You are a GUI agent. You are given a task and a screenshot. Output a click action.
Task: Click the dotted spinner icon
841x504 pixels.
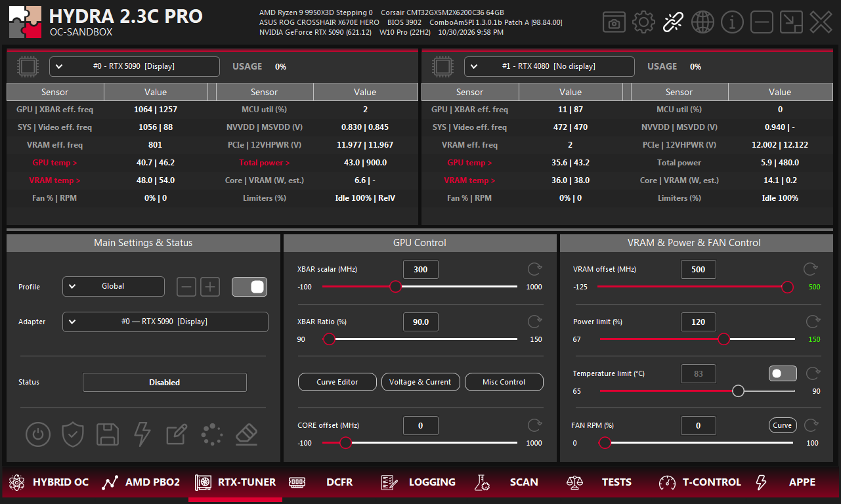click(212, 434)
